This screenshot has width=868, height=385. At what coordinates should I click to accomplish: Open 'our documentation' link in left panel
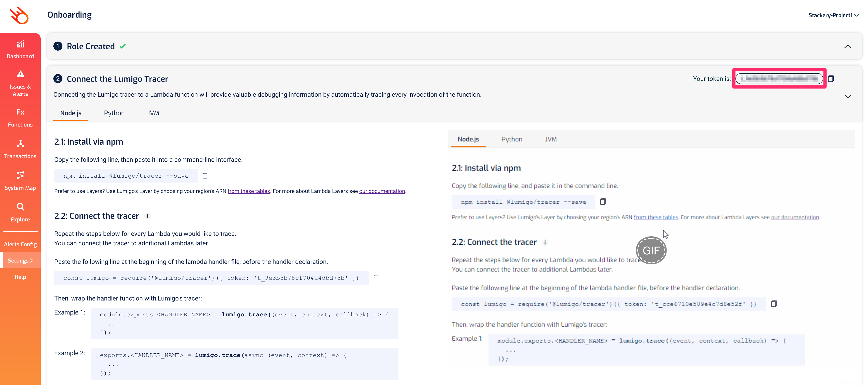[382, 191]
